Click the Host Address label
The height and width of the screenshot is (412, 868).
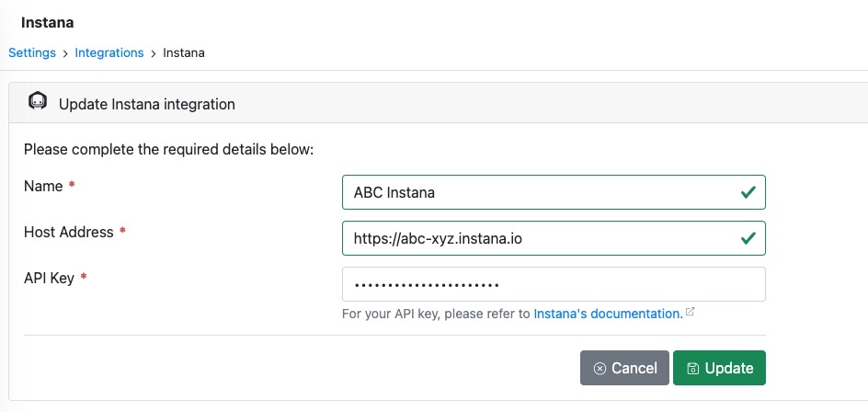(x=69, y=232)
